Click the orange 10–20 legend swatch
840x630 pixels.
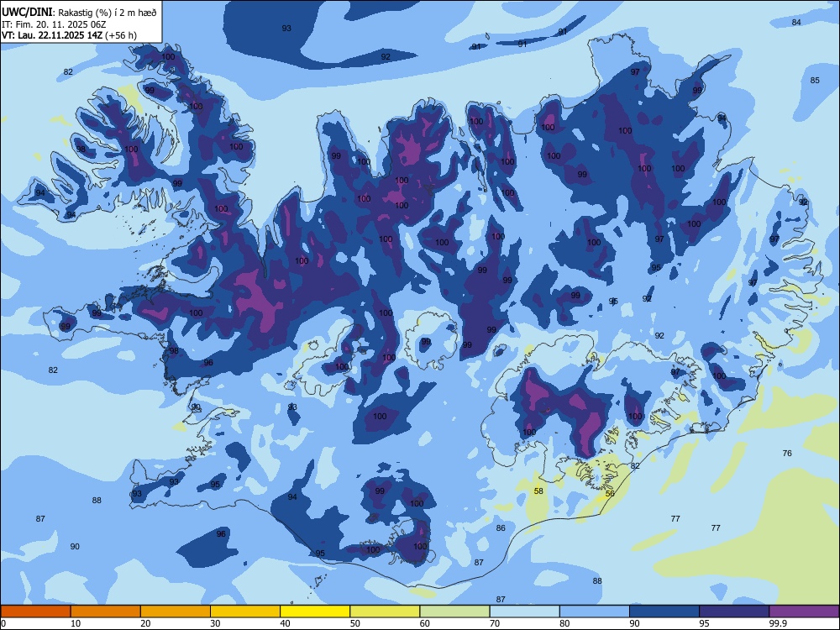point(106,612)
